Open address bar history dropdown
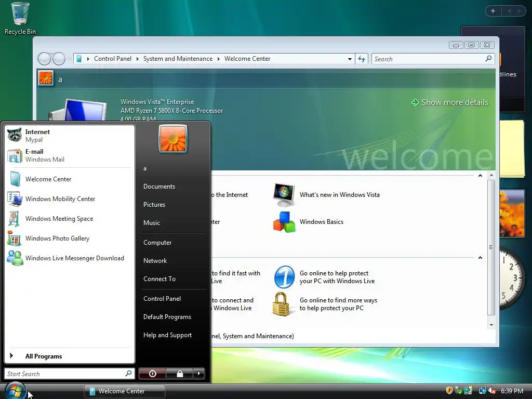The width and height of the screenshot is (532, 399). coord(350,59)
